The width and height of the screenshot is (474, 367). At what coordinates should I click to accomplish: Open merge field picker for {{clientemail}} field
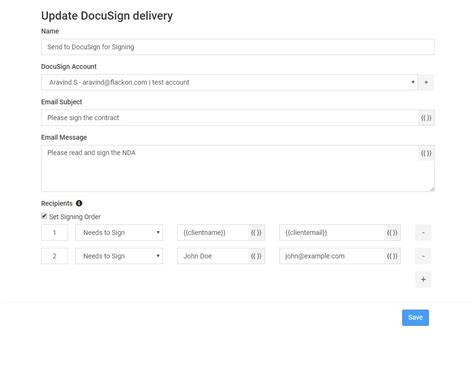pos(392,233)
